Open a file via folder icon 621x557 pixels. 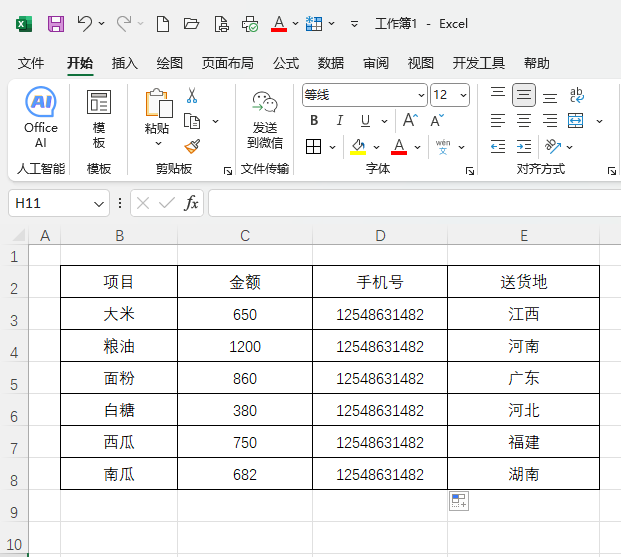[x=191, y=24]
